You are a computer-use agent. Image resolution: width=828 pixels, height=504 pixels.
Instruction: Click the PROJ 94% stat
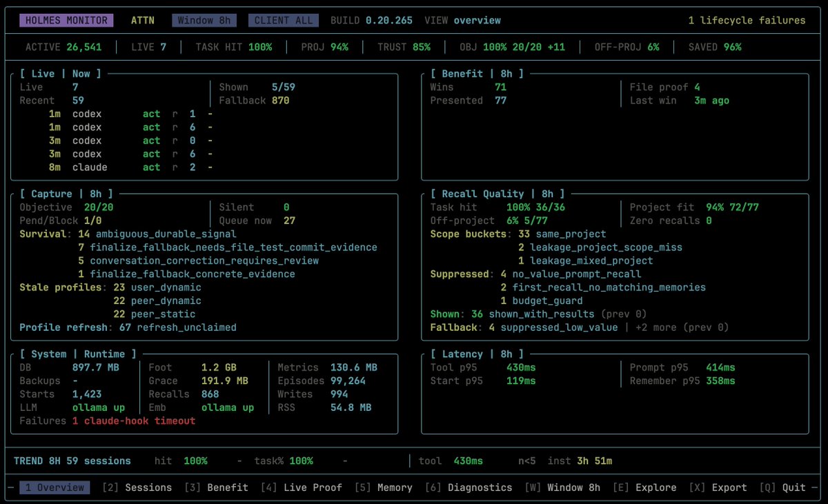[x=324, y=48]
